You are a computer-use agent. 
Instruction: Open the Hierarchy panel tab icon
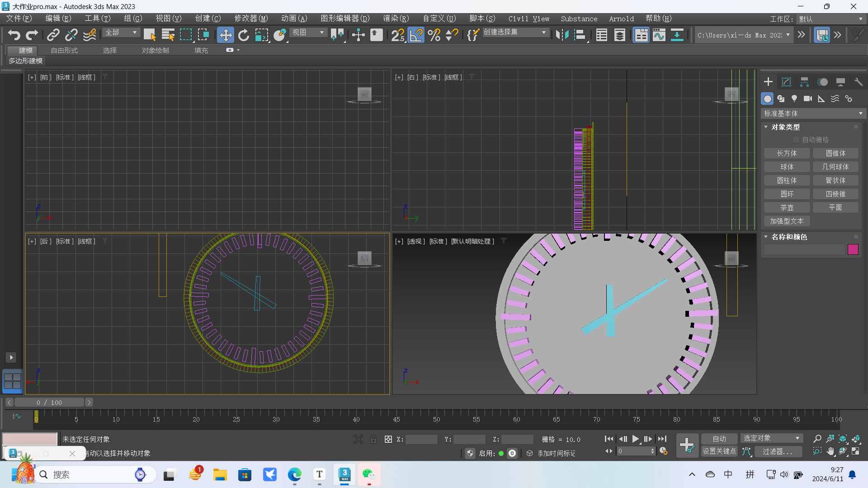[x=804, y=82]
